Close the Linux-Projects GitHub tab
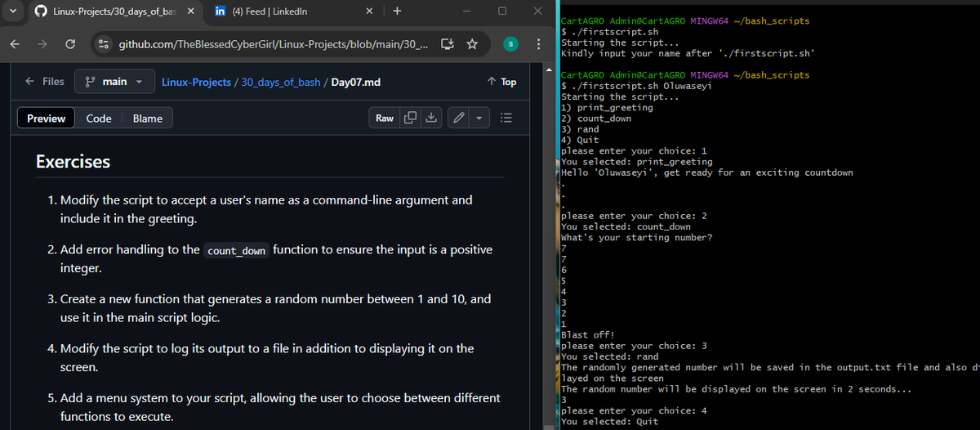Screen dimensions: 980x430 [x=190, y=11]
